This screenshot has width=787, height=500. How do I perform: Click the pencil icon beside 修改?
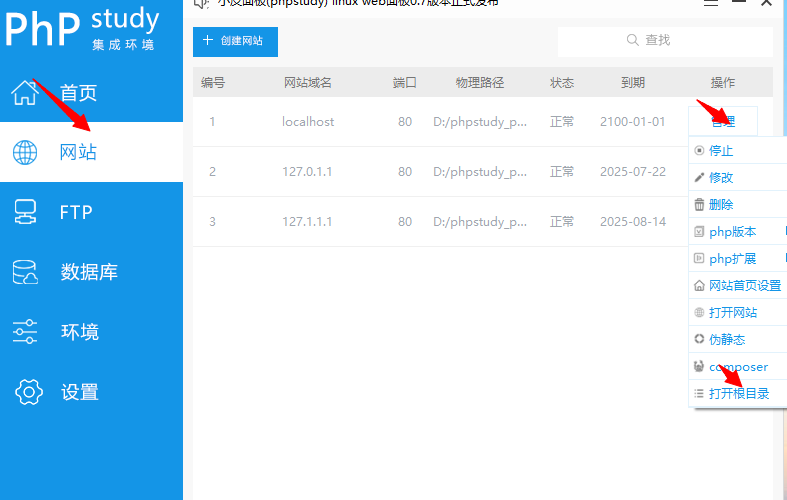tap(699, 177)
